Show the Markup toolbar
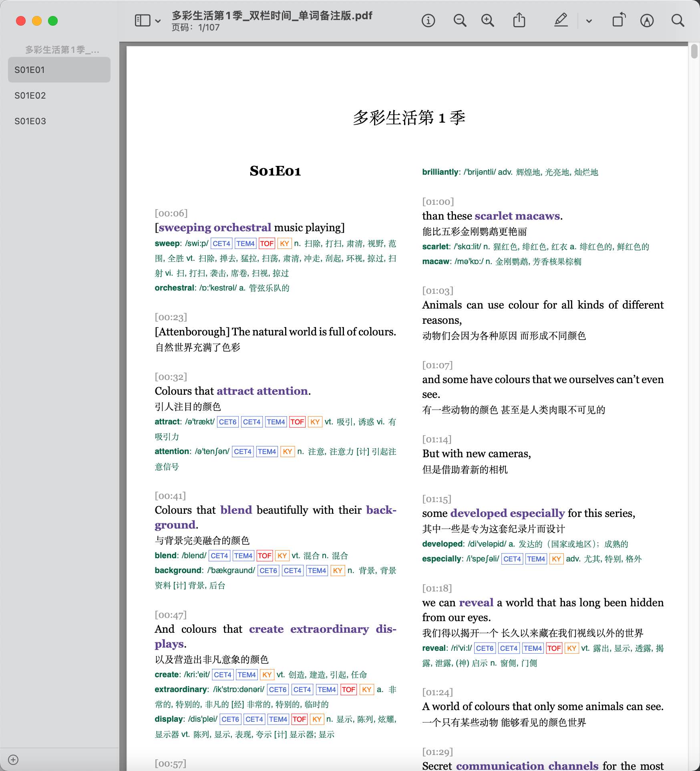Image resolution: width=700 pixels, height=771 pixels. 647,20
